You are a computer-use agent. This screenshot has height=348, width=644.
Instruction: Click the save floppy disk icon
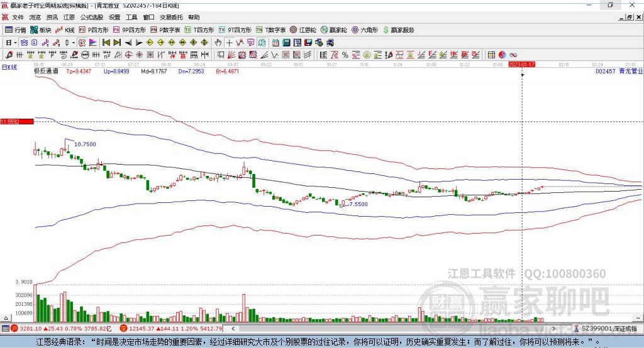(308, 43)
